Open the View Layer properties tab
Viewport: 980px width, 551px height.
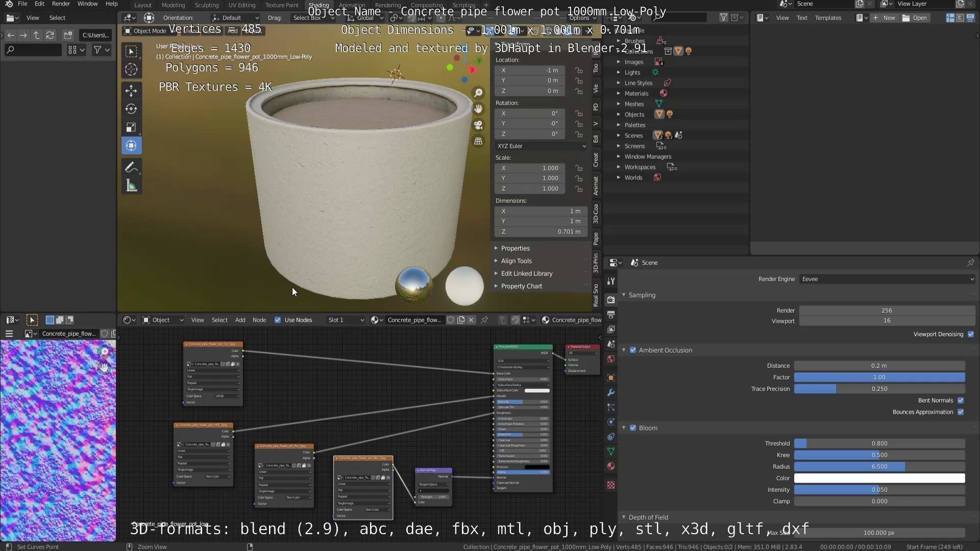click(x=611, y=330)
